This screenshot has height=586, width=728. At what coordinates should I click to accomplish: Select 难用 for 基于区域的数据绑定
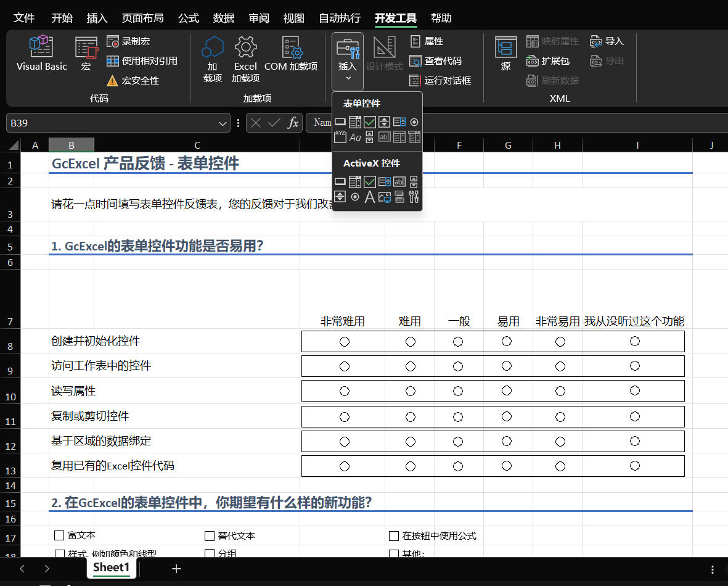coord(411,442)
